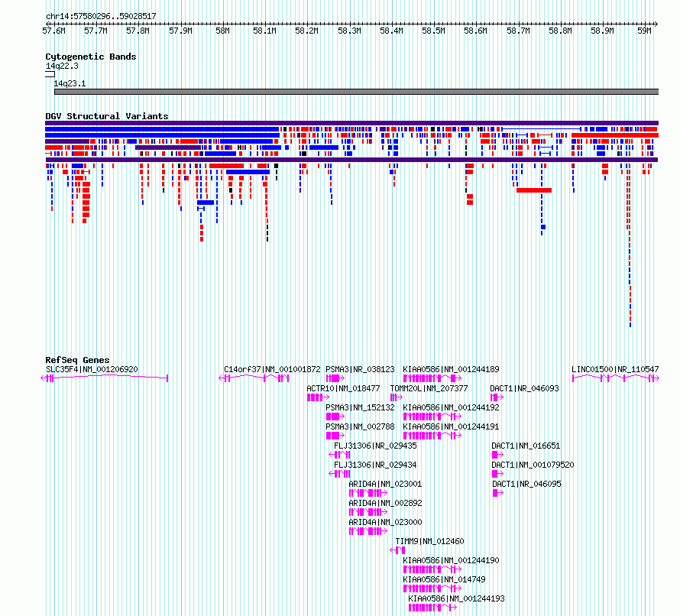Select the Cytogenetic Bands track title
Screen dimensions: 680x616
91,57
